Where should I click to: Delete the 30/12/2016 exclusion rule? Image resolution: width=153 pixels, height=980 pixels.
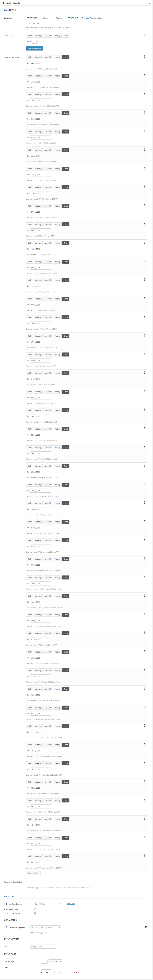pos(144,856)
